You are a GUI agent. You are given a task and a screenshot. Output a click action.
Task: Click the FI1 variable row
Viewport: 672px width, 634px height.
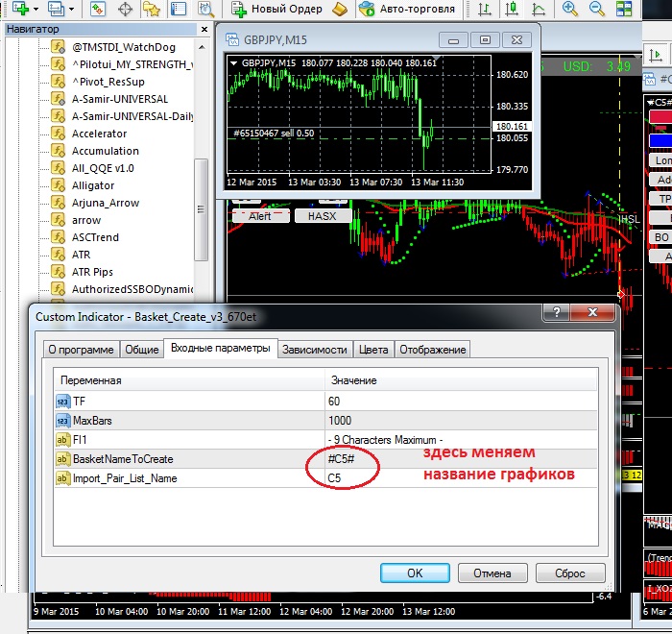coord(325,440)
